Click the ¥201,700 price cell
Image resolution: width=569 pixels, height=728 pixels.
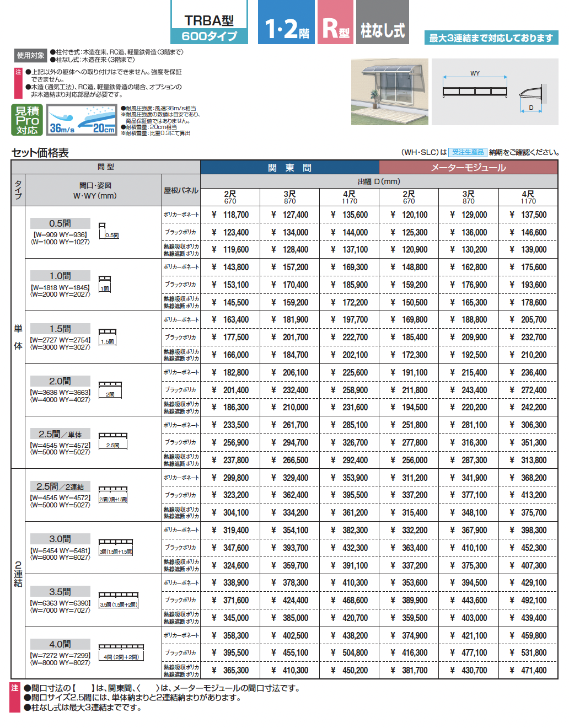[290, 337]
